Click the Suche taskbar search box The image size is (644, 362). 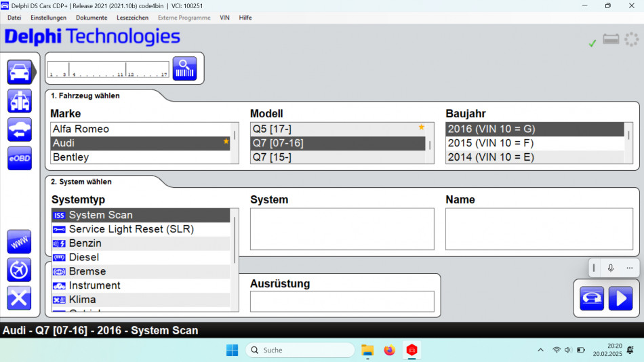[300, 350]
